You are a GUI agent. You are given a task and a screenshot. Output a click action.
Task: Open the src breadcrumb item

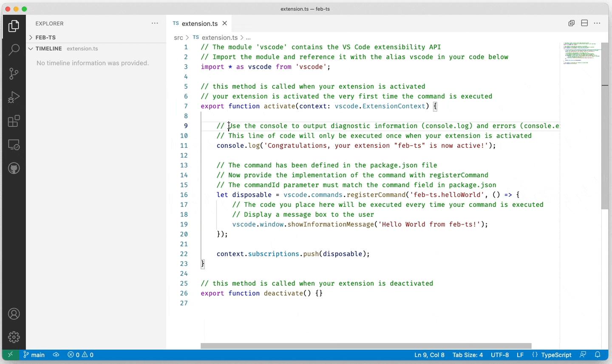click(x=178, y=37)
